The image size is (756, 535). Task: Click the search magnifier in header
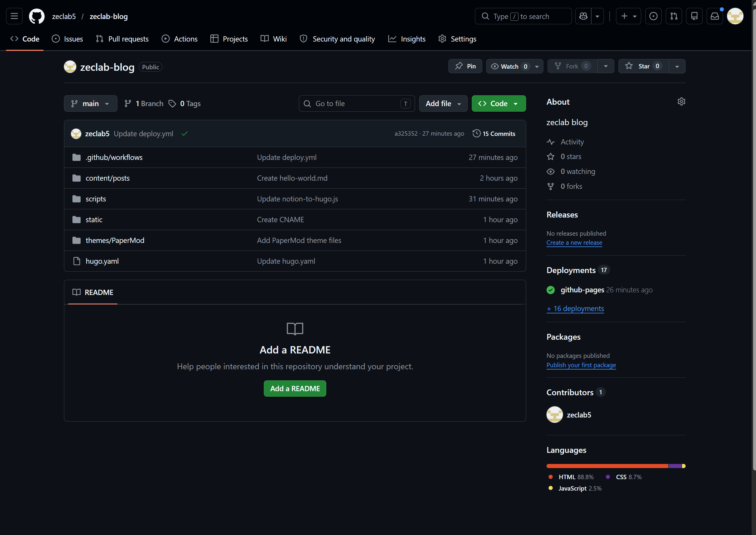pyautogui.click(x=485, y=16)
